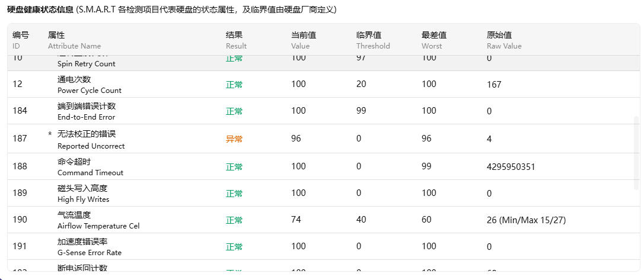The image size is (644, 280).
Task: Select the Power Cycle Count attribute
Action: pos(324,84)
